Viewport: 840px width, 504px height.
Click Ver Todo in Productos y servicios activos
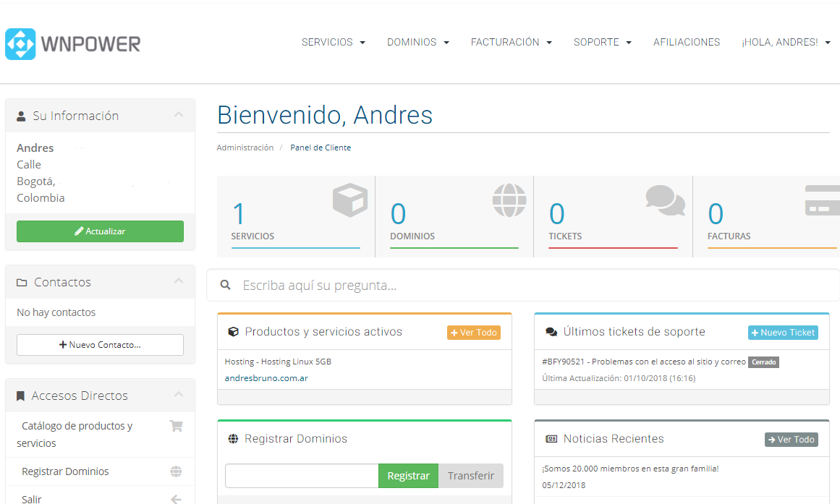[x=474, y=333]
